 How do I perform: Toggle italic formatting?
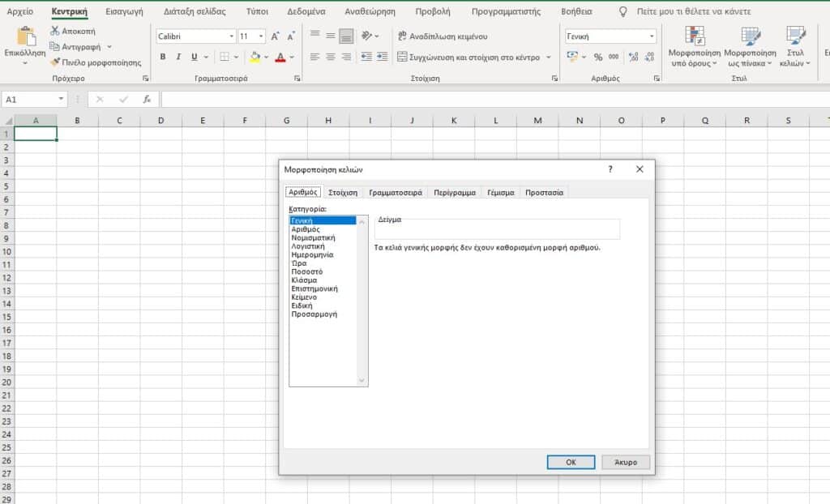[x=178, y=57]
